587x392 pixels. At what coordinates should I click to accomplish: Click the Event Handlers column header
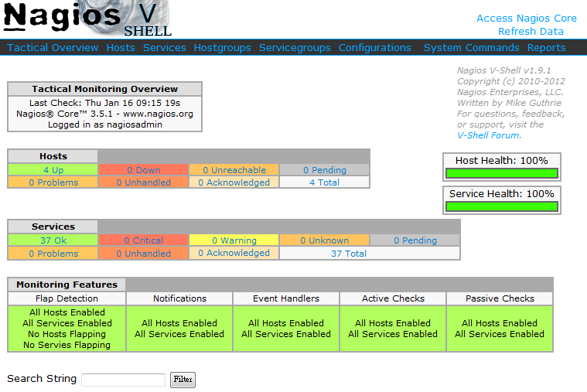pos(286,298)
